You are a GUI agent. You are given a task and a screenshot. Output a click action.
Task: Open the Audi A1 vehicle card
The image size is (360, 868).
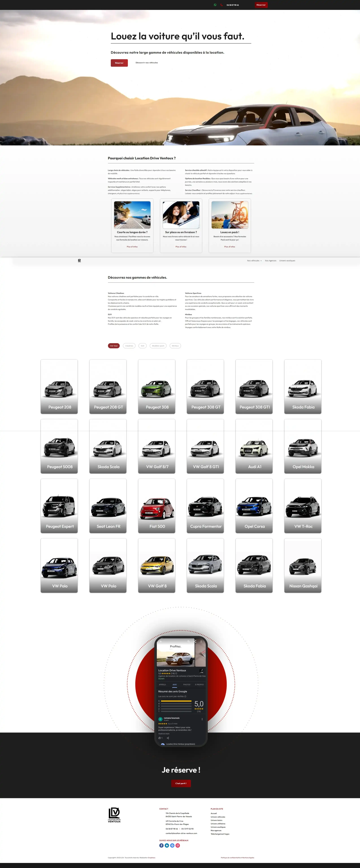254,446
